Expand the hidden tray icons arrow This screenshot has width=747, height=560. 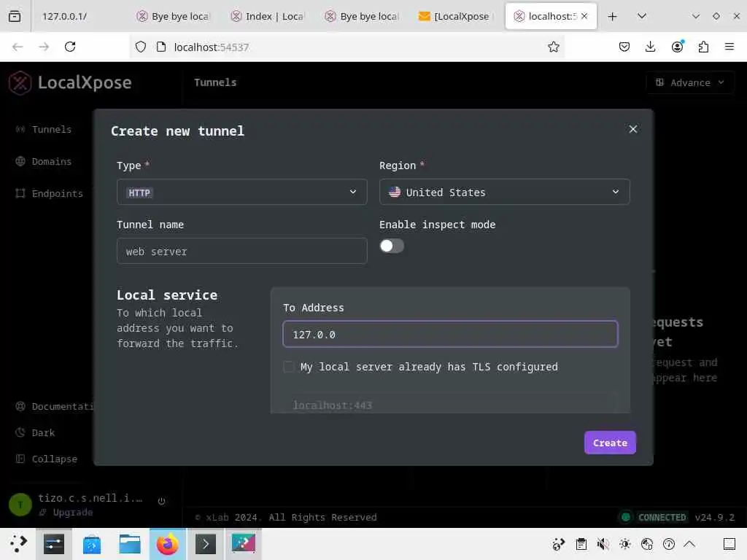(689, 544)
